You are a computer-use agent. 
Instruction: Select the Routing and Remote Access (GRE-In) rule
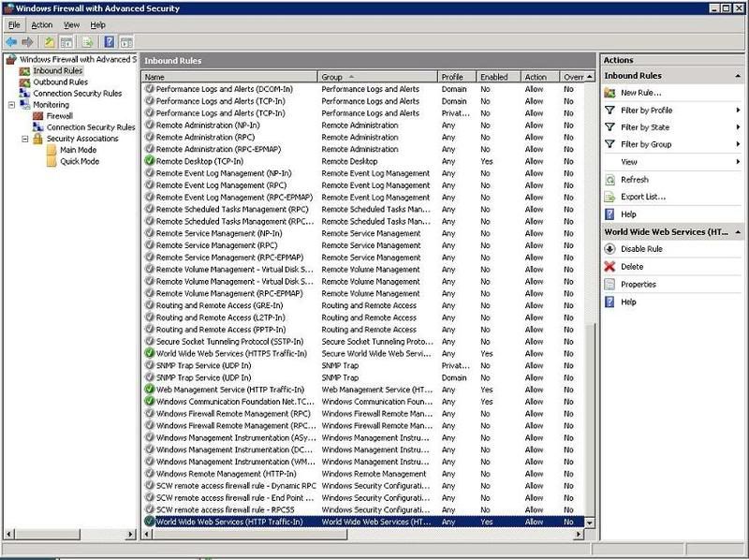pyautogui.click(x=363, y=305)
